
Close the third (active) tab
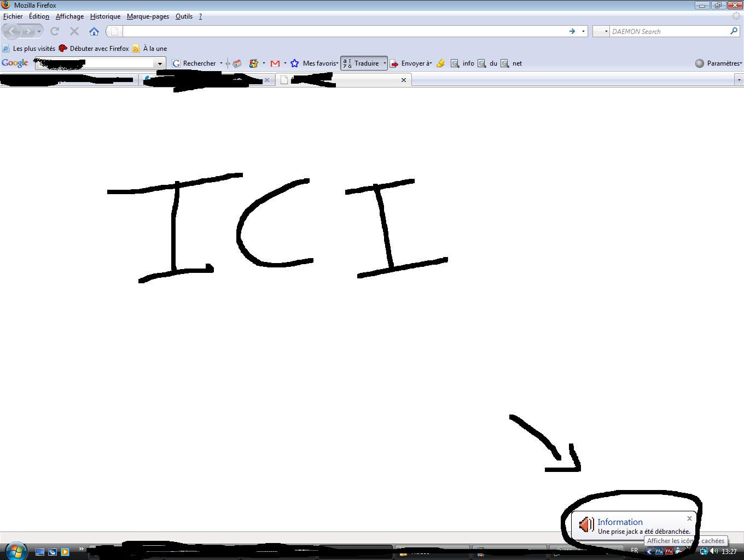tap(404, 80)
